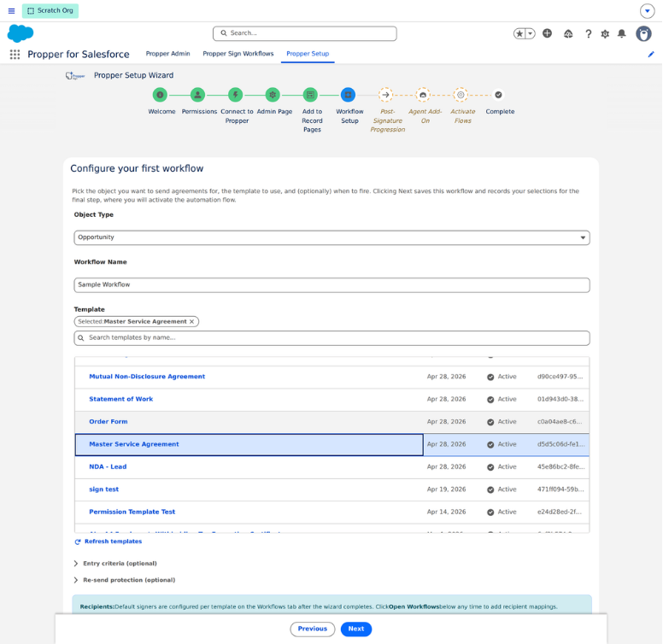Image resolution: width=663 pixels, height=644 pixels.
Task: Select the Statement of Work template
Action: 121,399
